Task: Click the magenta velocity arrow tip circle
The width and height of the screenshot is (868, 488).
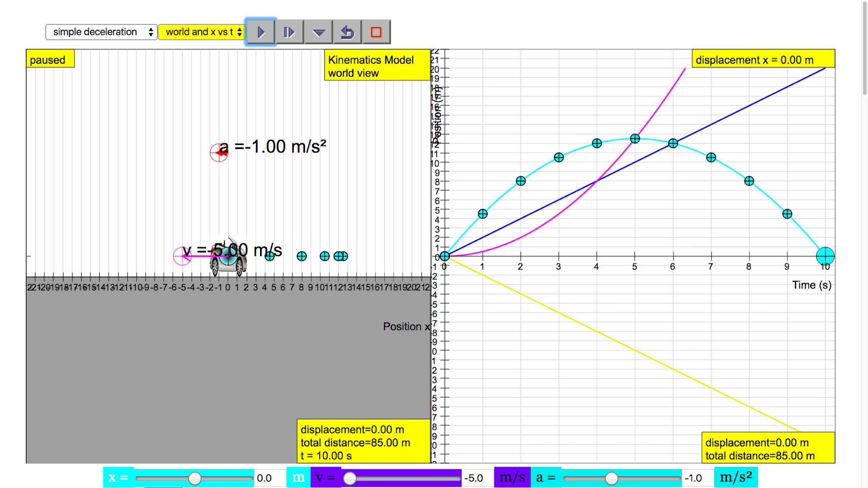Action: tap(182, 256)
